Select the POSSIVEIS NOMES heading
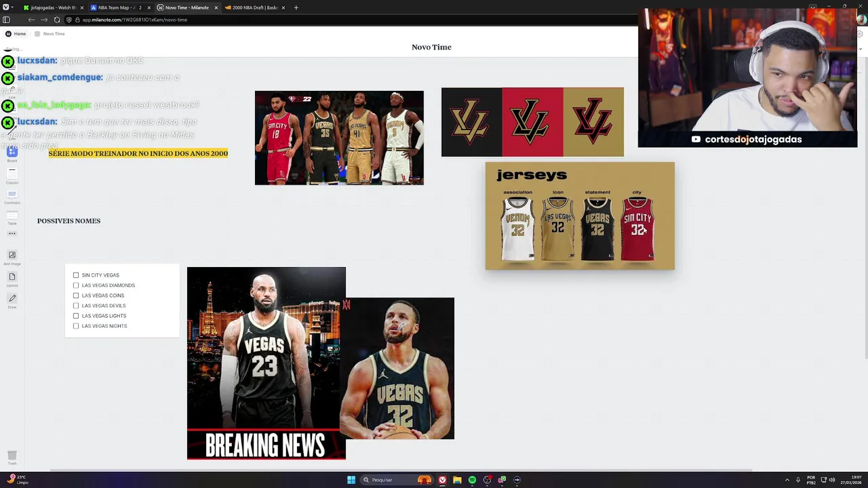This screenshot has width=868, height=488. [x=68, y=221]
